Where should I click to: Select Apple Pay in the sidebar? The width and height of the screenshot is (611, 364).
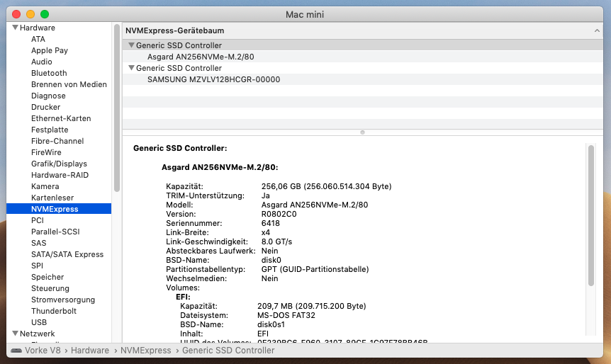[x=50, y=50]
